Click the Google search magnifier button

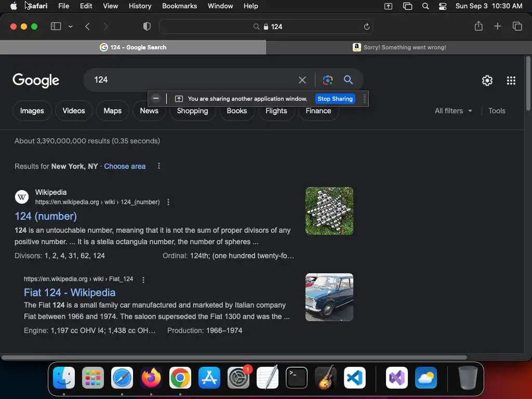click(x=348, y=79)
